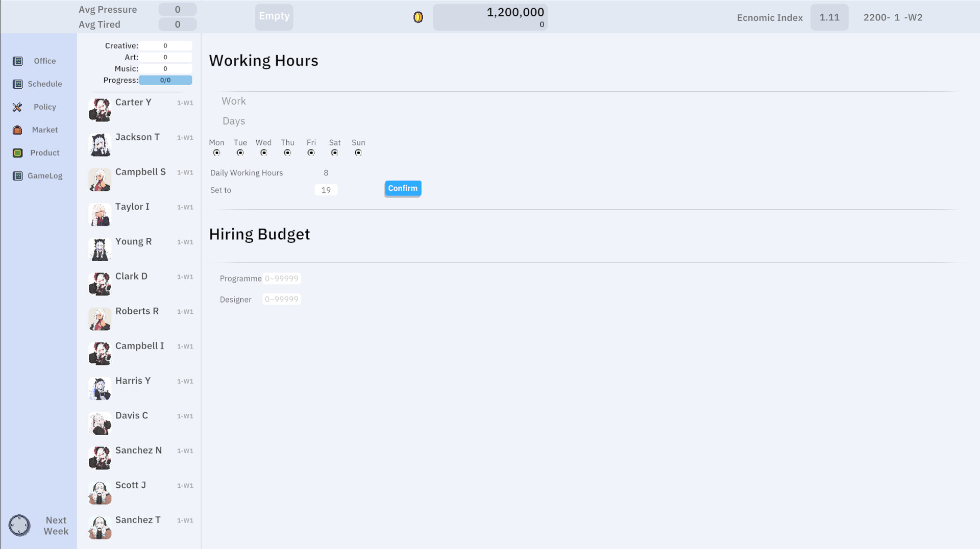
Task: Toggle Tue work day radio
Action: (240, 153)
